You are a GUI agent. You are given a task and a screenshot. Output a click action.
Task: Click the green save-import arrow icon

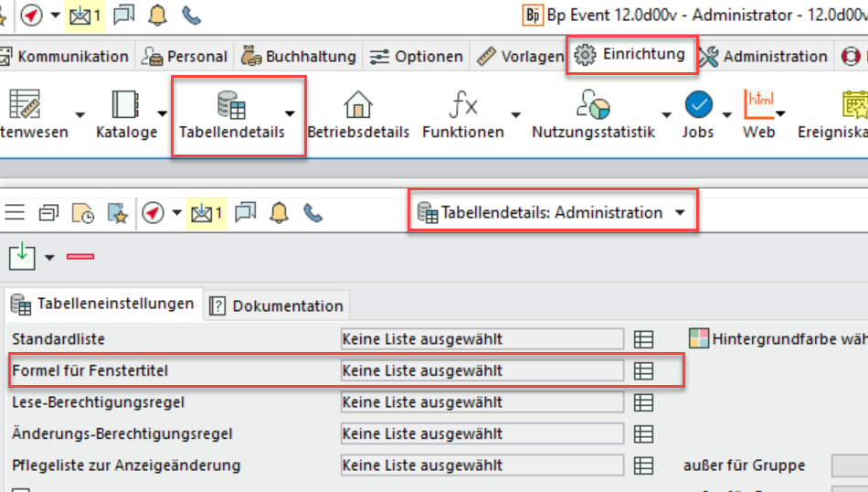click(x=22, y=256)
